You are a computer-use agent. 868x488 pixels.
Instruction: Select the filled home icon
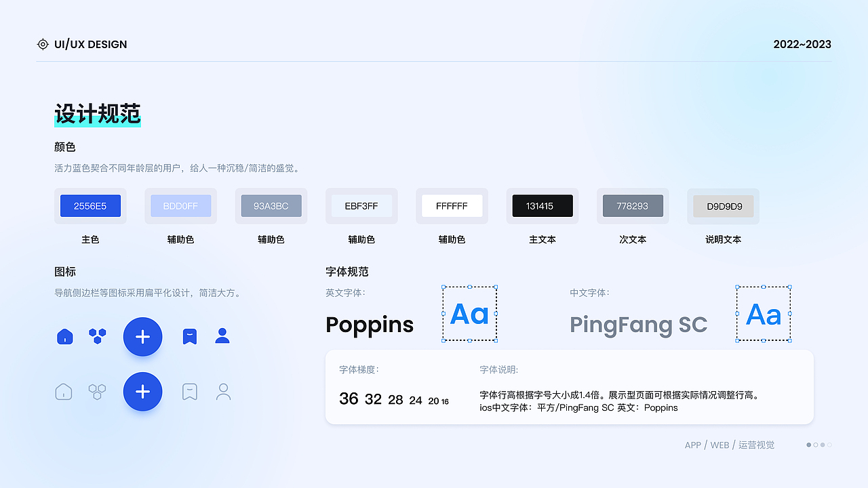tap(64, 336)
